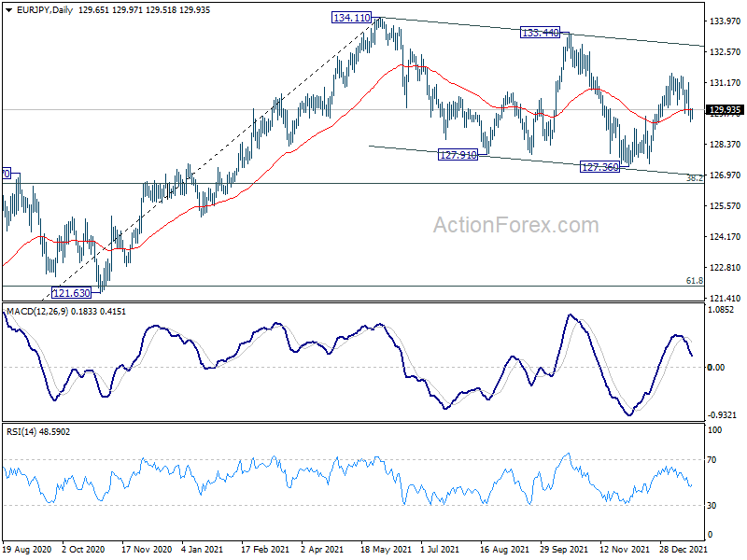Image resolution: width=747 pixels, height=560 pixels.
Task: Select the 134.110 price high label
Action: pyautogui.click(x=352, y=18)
